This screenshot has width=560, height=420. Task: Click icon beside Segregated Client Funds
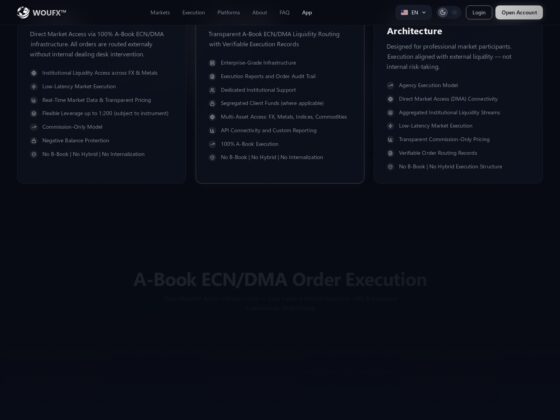[x=212, y=104]
